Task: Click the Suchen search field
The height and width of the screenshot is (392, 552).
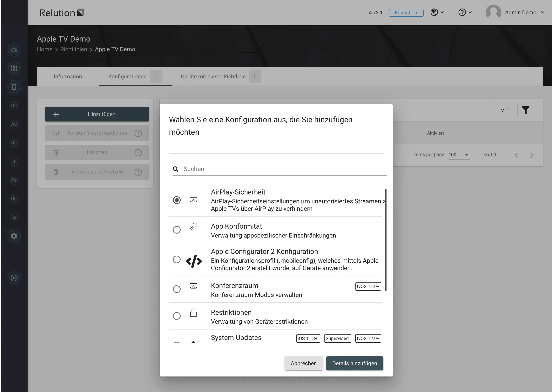Action: (x=280, y=169)
